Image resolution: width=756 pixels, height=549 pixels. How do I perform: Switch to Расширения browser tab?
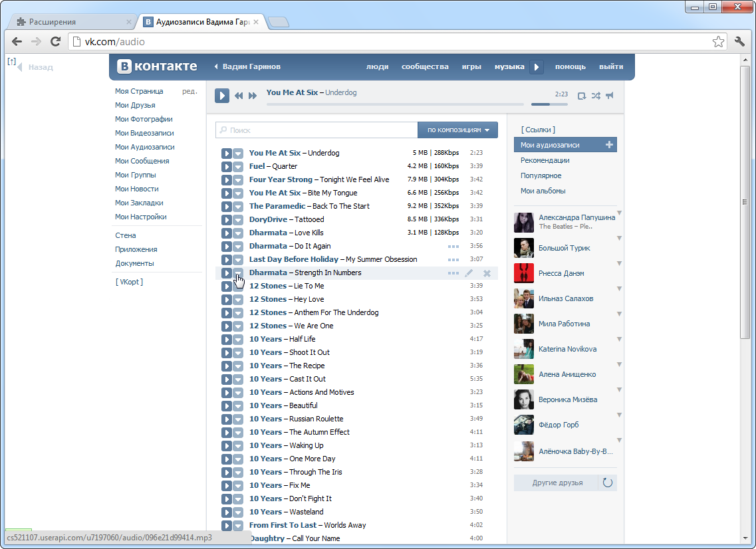pos(74,22)
